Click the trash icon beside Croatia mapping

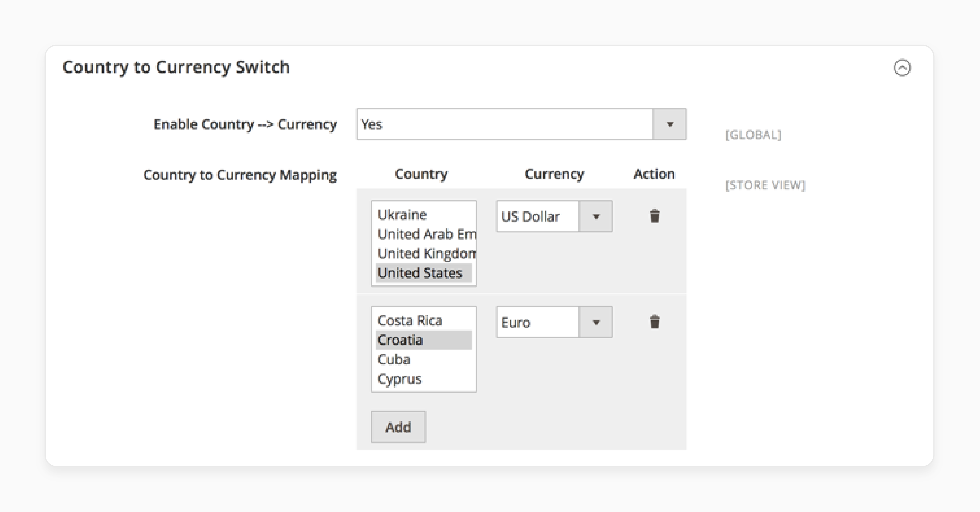[655, 322]
